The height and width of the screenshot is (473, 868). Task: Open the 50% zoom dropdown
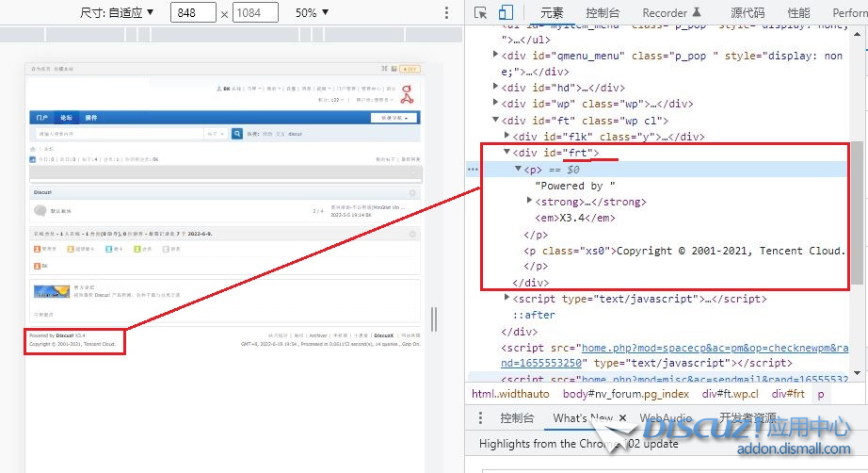coord(312,13)
